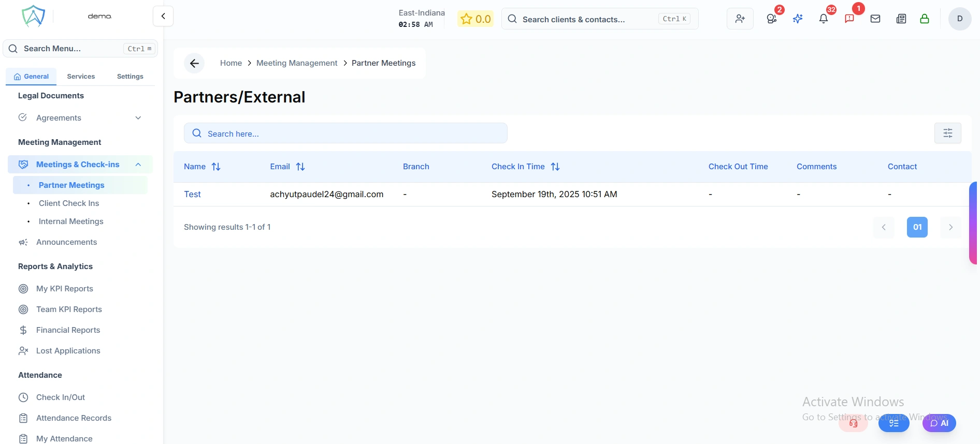Click the Search here input field

pos(345,134)
